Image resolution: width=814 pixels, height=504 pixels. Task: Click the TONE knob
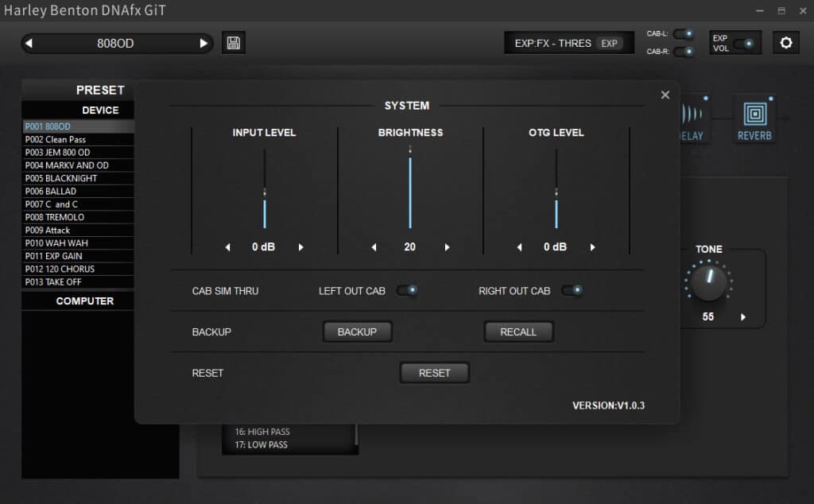(708, 283)
